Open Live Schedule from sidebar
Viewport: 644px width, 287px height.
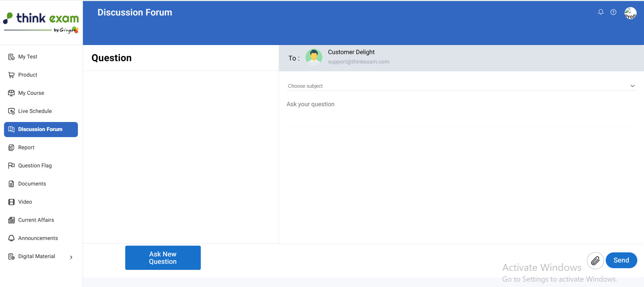[35, 111]
